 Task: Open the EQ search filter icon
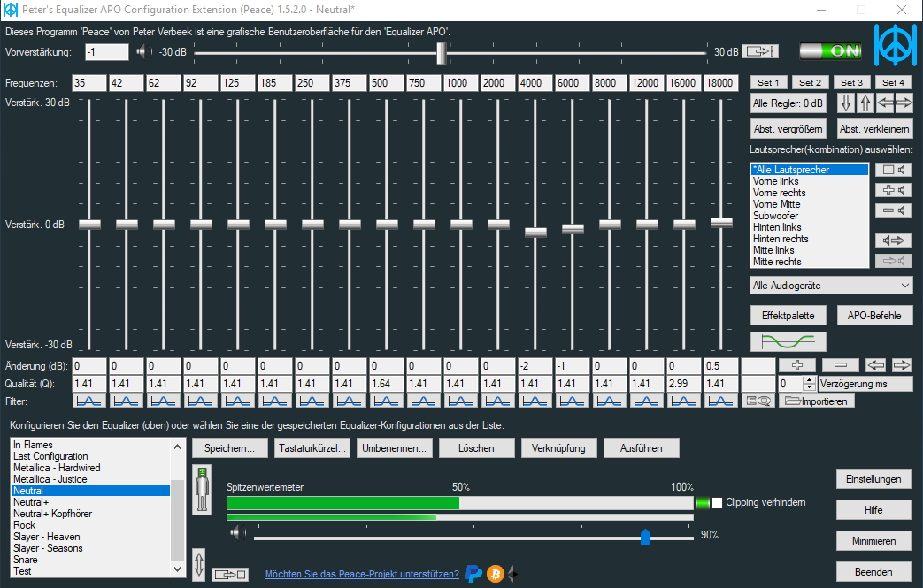click(758, 401)
